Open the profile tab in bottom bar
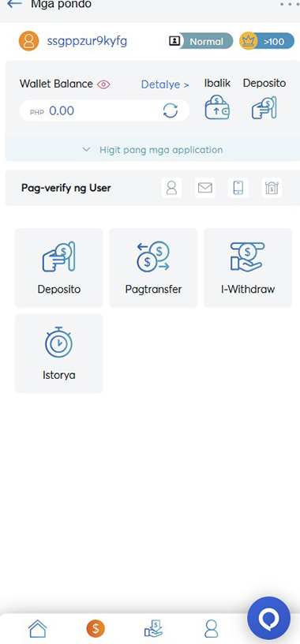This screenshot has width=300, height=644. pos(211,628)
